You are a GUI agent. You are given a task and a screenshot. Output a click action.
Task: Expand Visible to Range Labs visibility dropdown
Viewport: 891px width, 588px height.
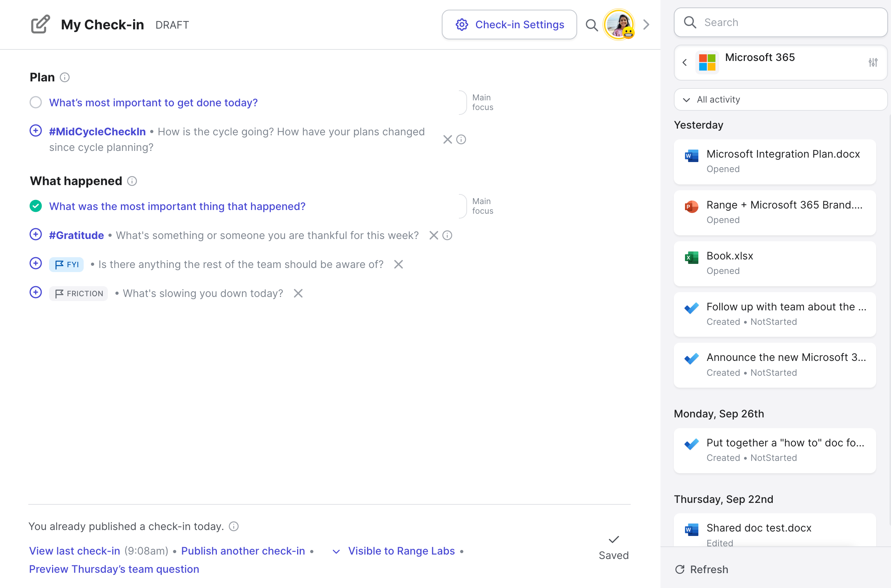click(393, 551)
